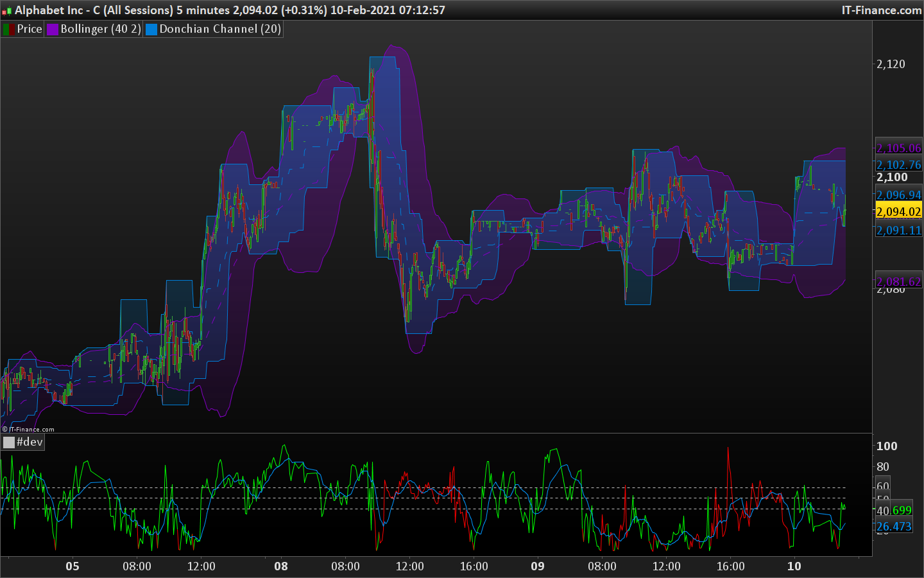The image size is (924, 578).
Task: Click the 2,105.06 upper Bollinger price label
Action: point(898,148)
